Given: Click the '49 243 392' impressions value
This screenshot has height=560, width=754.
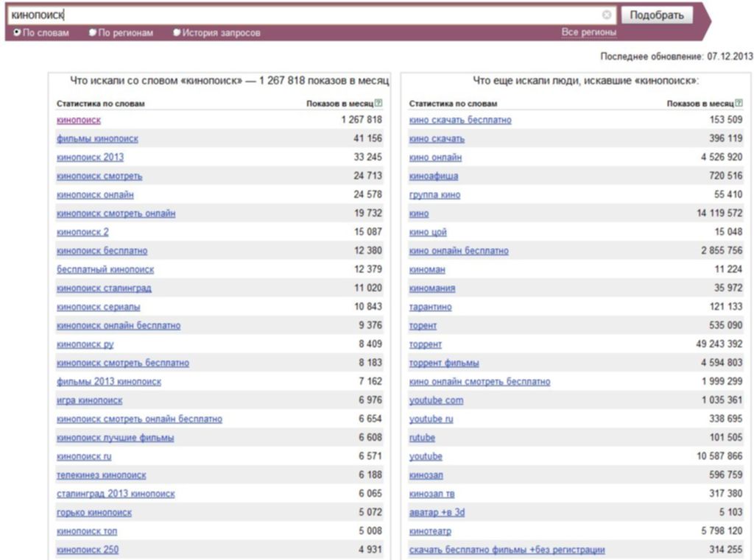Looking at the screenshot, I should tap(719, 344).
